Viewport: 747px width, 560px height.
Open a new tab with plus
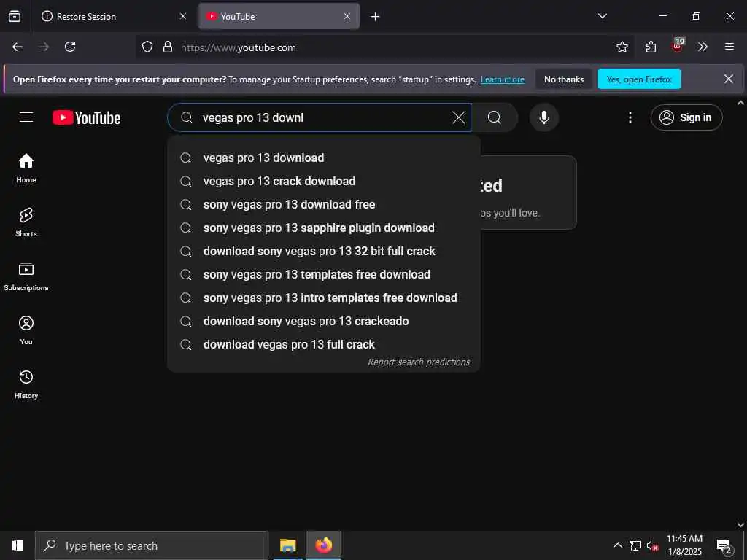[x=375, y=17]
